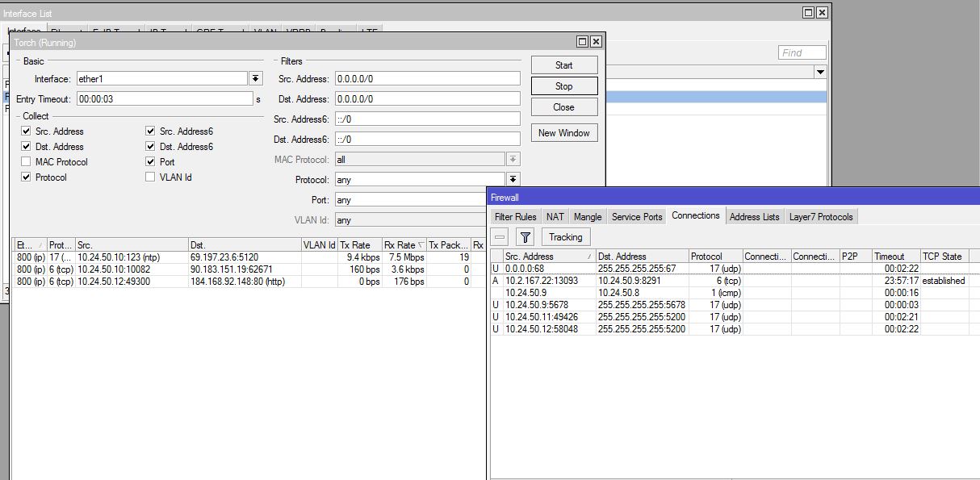
Task: Click the Src. Address filter field
Action: tap(427, 78)
